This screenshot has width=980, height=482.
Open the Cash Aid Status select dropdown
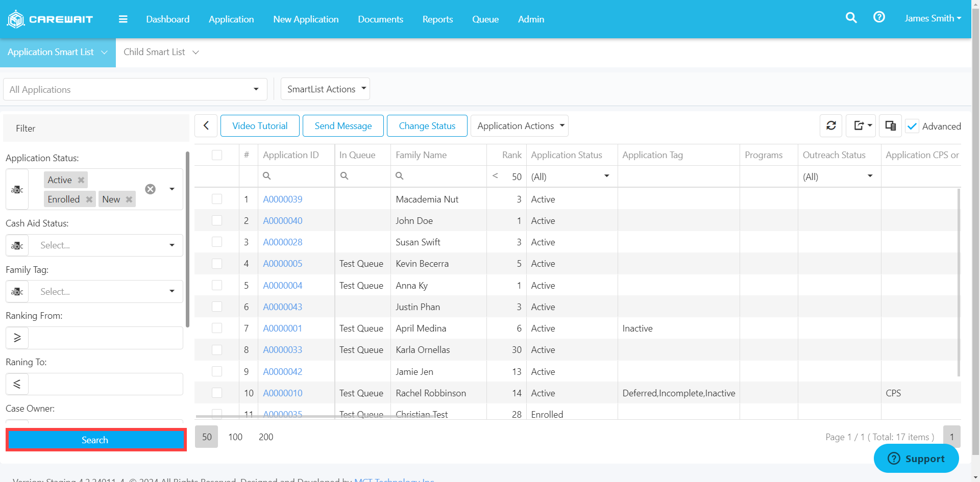point(106,245)
